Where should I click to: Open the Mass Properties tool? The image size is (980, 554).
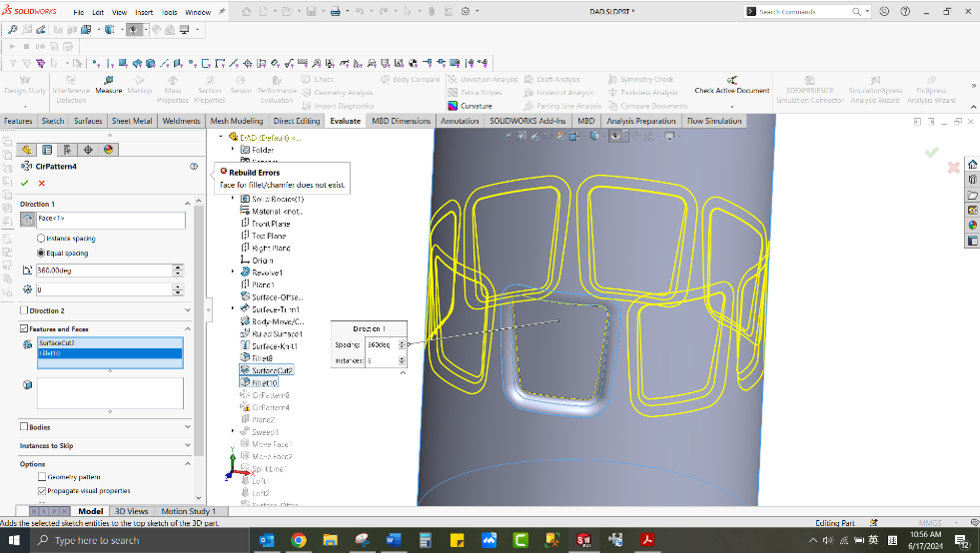(173, 90)
